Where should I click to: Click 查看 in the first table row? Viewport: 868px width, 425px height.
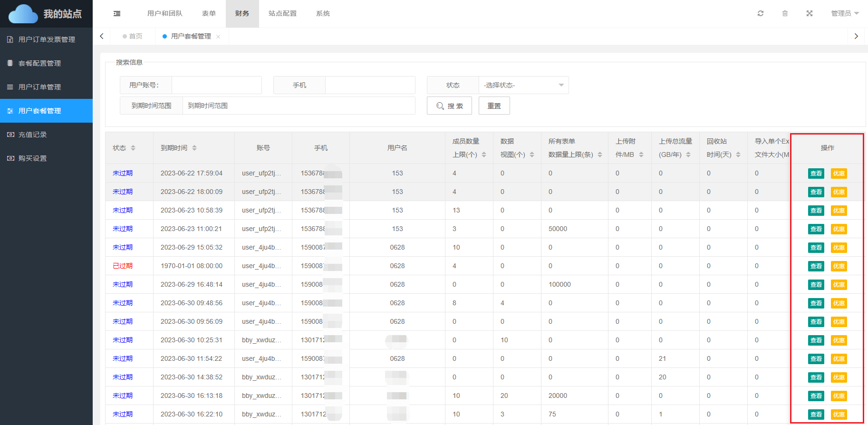click(x=816, y=174)
